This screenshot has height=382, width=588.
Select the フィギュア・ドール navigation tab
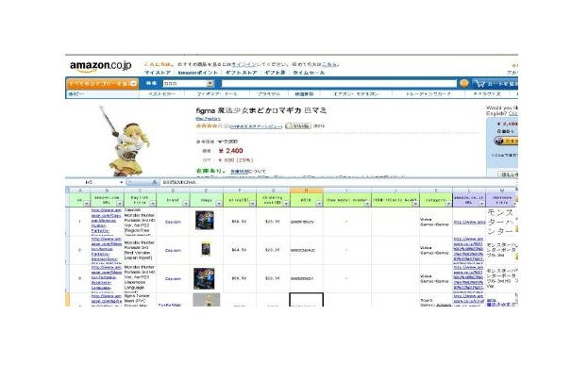coord(217,94)
